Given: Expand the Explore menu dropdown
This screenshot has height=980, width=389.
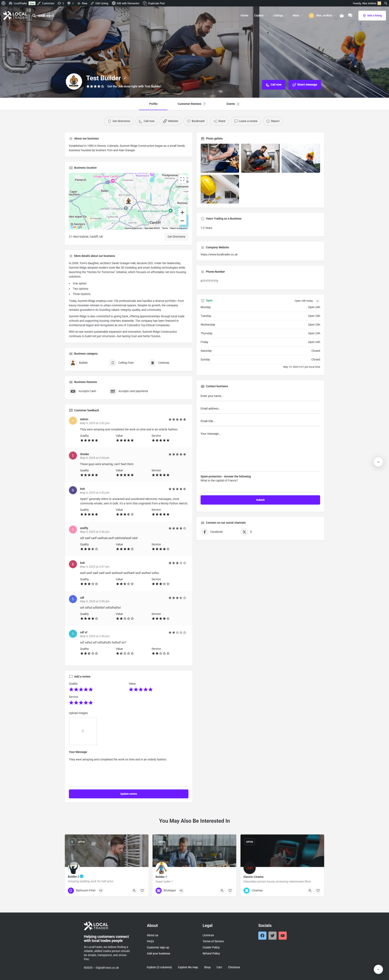Looking at the screenshot, I should [260, 16].
